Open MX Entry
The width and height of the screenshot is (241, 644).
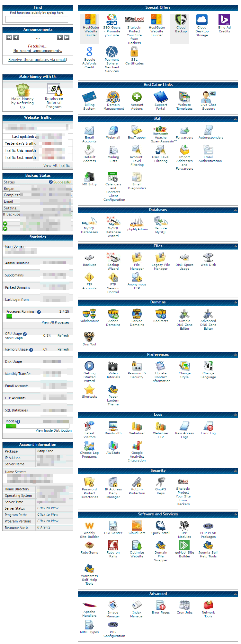point(89,179)
